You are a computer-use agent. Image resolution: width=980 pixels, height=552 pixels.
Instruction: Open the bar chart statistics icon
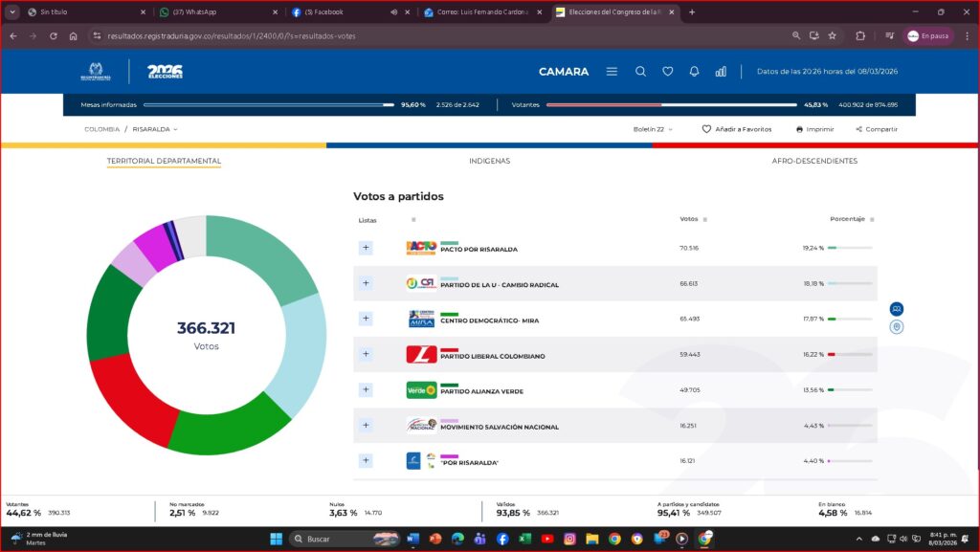coord(721,72)
